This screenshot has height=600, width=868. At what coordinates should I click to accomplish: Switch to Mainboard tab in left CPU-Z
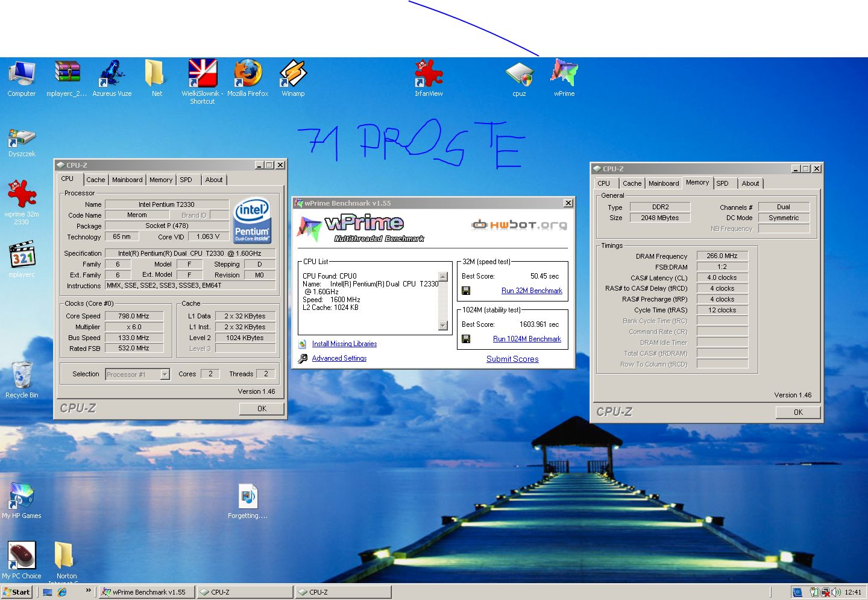[x=127, y=180]
